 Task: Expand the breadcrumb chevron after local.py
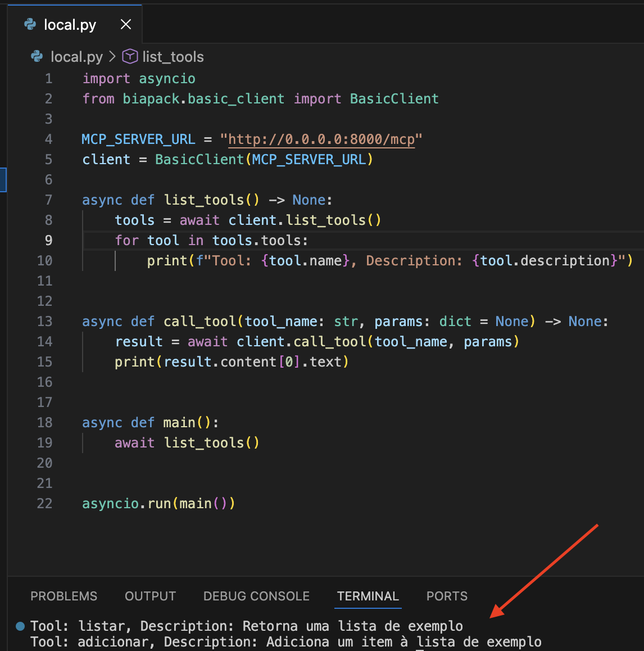(112, 56)
